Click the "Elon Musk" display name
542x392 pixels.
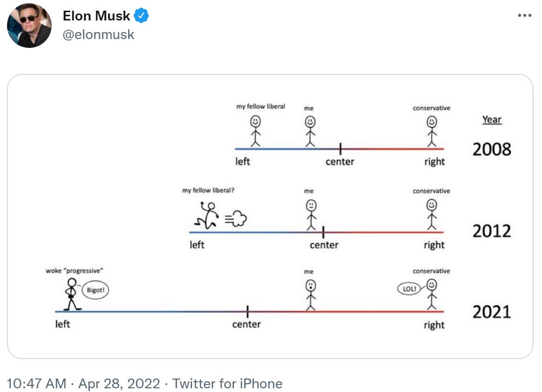tap(96, 16)
